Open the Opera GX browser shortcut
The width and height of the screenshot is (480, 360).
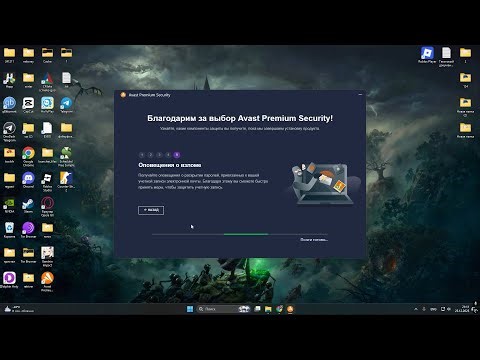[x=47, y=206]
